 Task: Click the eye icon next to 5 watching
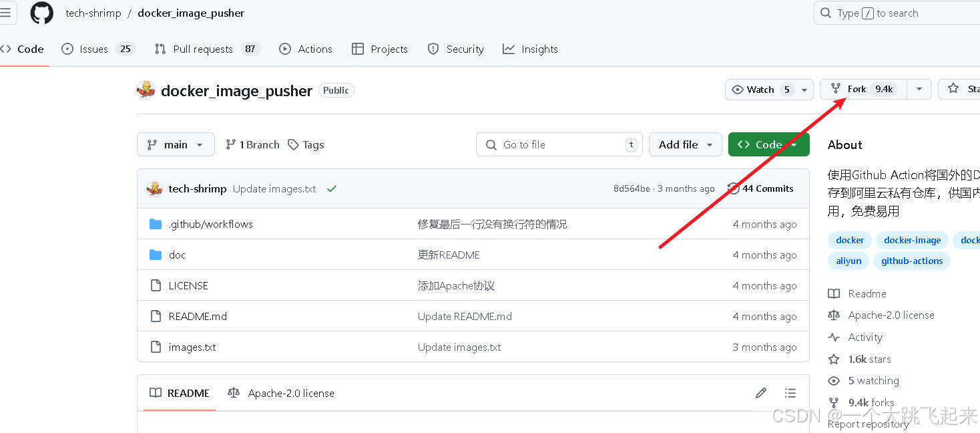coord(834,381)
